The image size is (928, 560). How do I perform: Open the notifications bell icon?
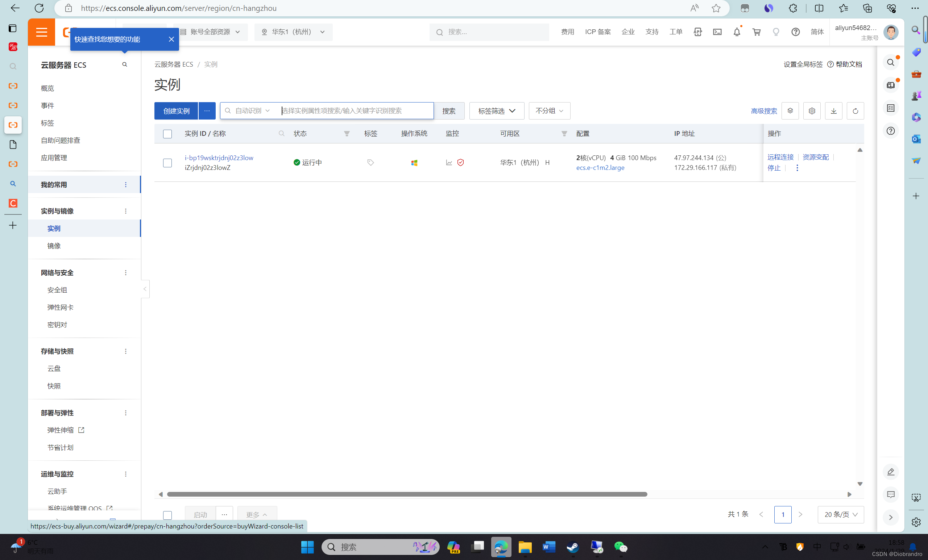(x=737, y=32)
